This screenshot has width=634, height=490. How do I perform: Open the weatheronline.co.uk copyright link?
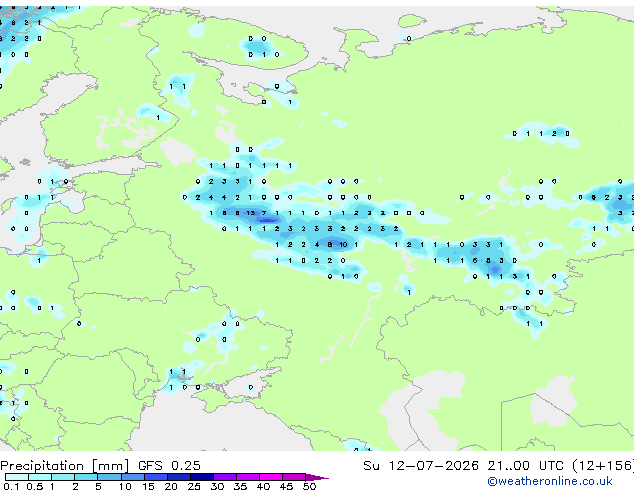(x=550, y=481)
